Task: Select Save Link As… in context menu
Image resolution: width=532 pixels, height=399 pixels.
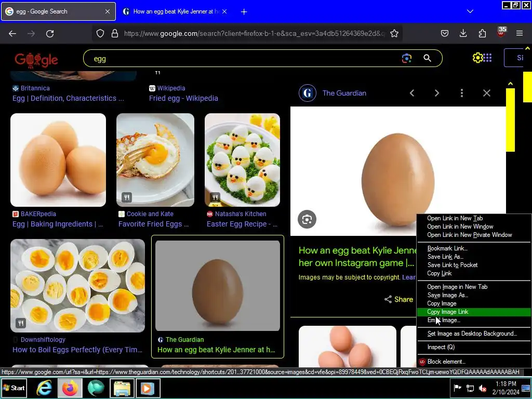Action: tap(445, 257)
